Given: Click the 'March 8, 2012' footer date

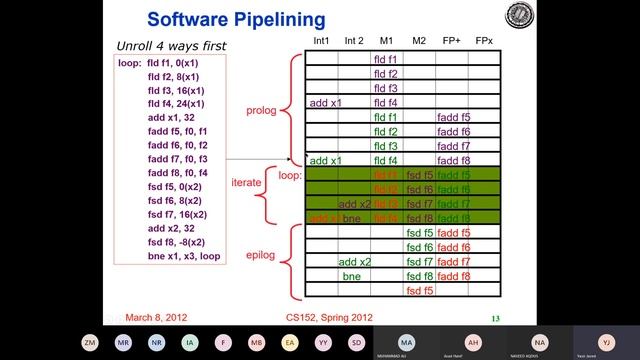Looking at the screenshot, I should (156, 318).
